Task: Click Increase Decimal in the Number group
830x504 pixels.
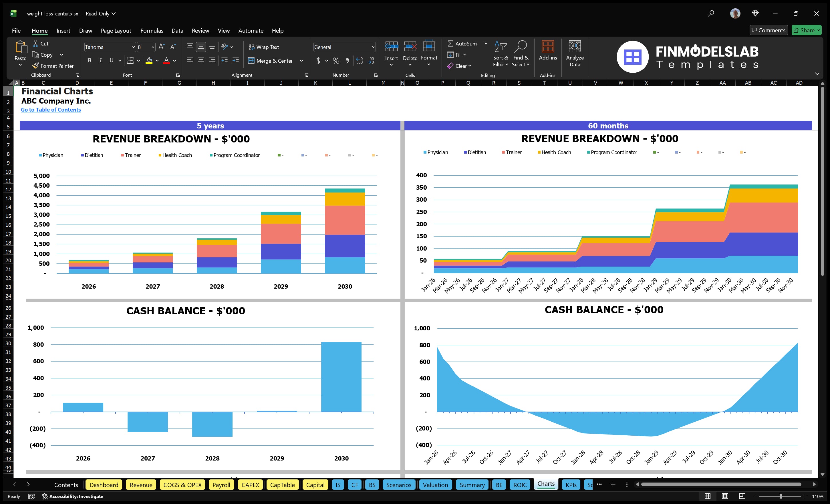Action: coord(359,61)
